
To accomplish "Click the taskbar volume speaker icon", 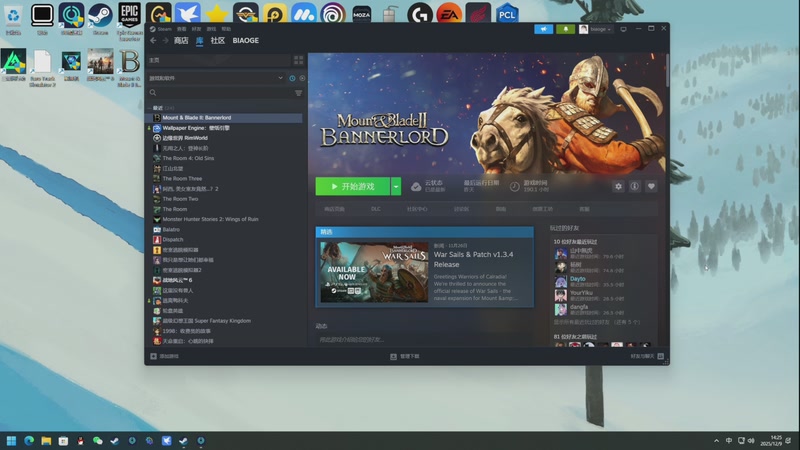I will coord(751,441).
